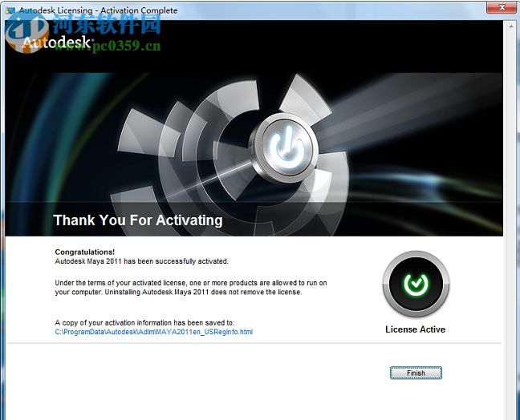Click the 'Thank You For Activating' heading
Viewport: 520px width, 420px height.
click(x=138, y=220)
